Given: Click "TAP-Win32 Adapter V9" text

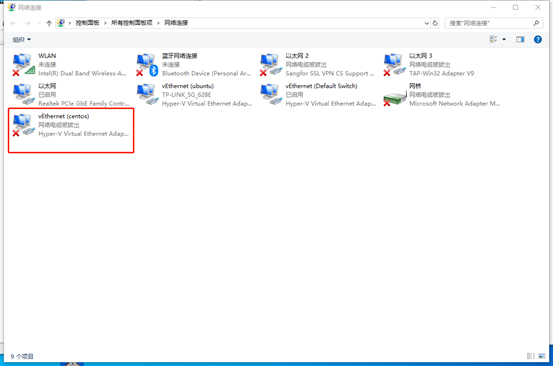Looking at the screenshot, I should (x=442, y=73).
